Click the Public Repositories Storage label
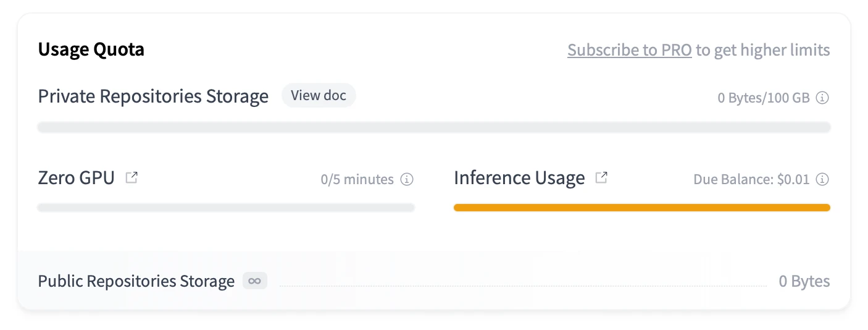Viewport: 868px width, 330px height. tap(136, 281)
